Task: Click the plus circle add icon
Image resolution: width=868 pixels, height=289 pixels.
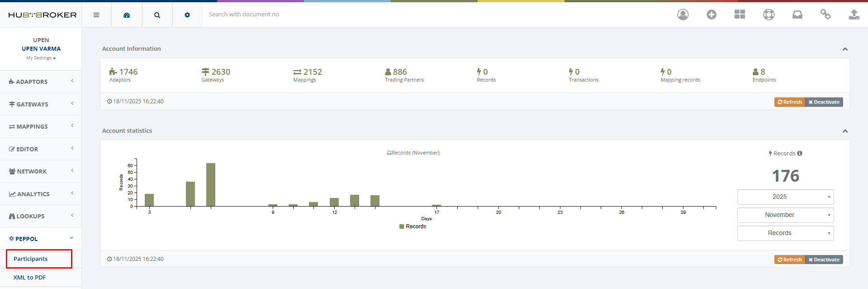Action: pyautogui.click(x=711, y=14)
